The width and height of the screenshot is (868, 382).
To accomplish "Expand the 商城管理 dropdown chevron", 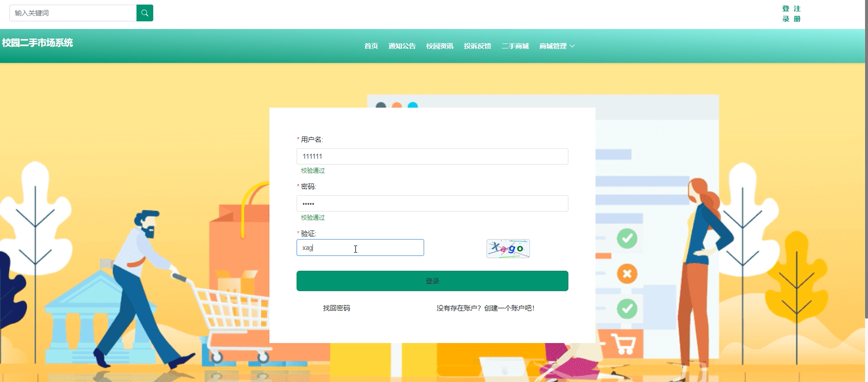I will (x=572, y=46).
